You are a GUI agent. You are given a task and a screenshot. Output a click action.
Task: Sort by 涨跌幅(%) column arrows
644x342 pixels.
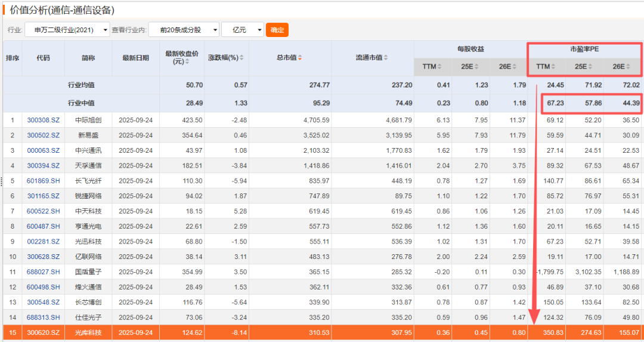point(241,57)
